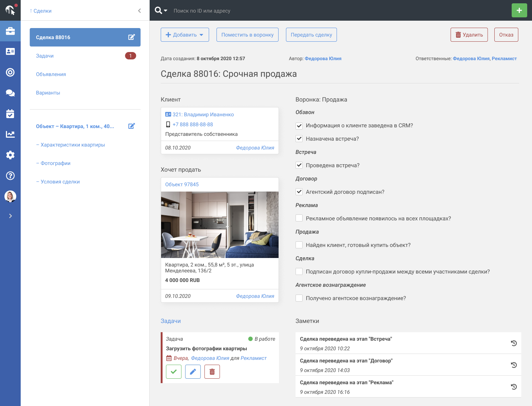Open the settings gear icon in sidebar
The image size is (532, 406).
10,155
